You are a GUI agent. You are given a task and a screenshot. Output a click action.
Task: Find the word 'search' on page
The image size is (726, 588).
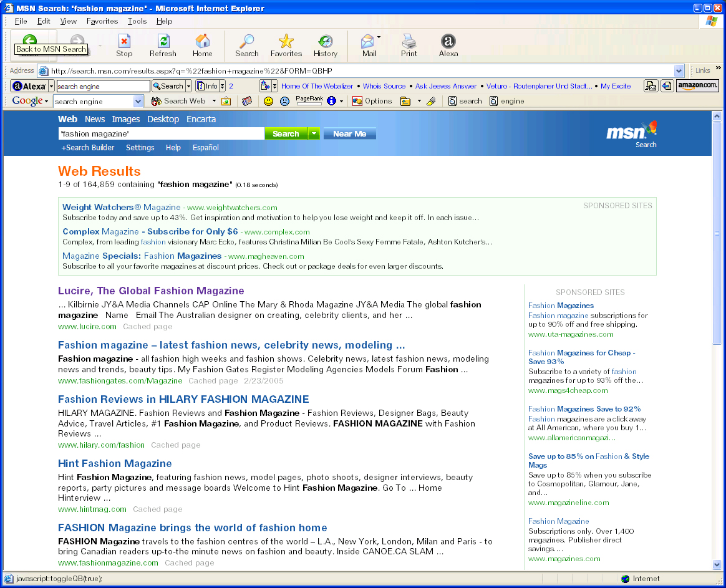[x=465, y=101]
